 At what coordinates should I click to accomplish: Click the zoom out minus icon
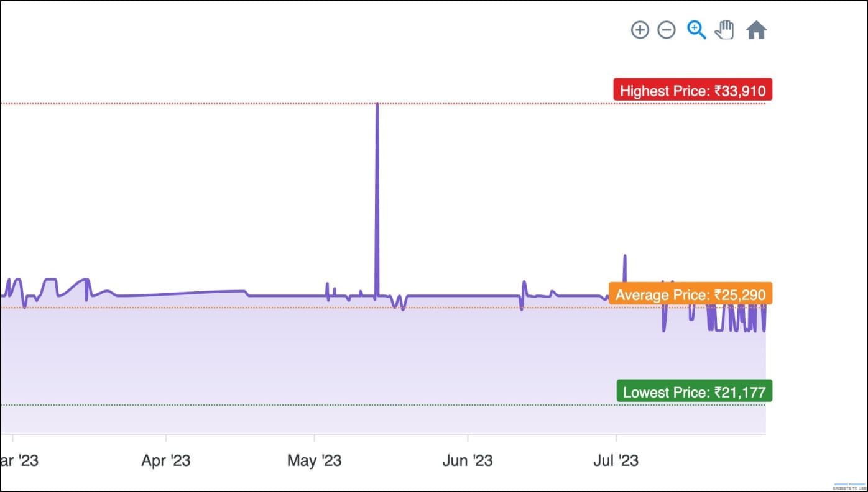667,30
